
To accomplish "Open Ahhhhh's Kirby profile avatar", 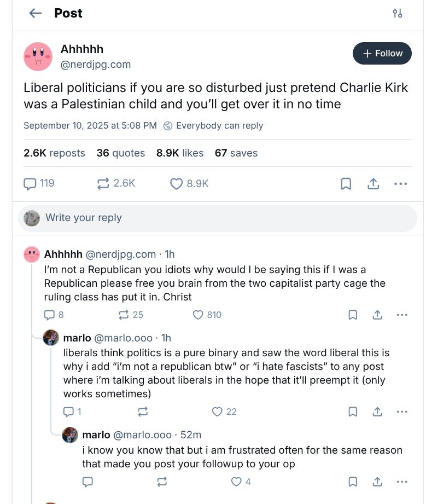I will click(38, 57).
